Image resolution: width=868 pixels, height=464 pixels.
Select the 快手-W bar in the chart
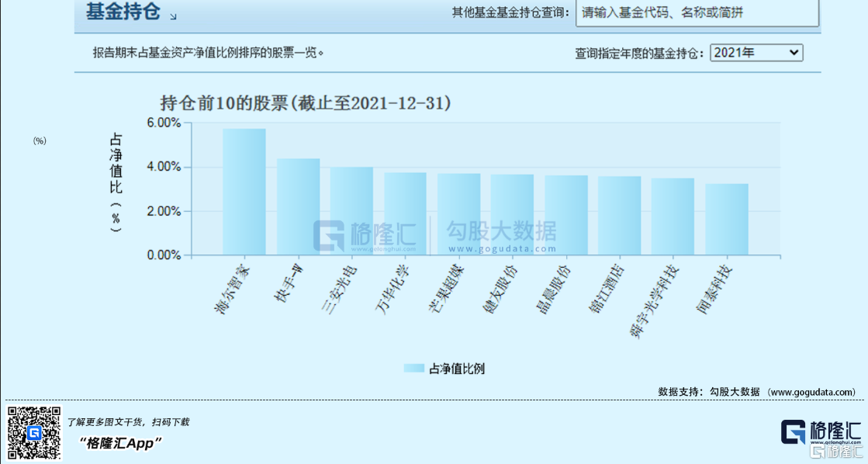[x=299, y=206]
